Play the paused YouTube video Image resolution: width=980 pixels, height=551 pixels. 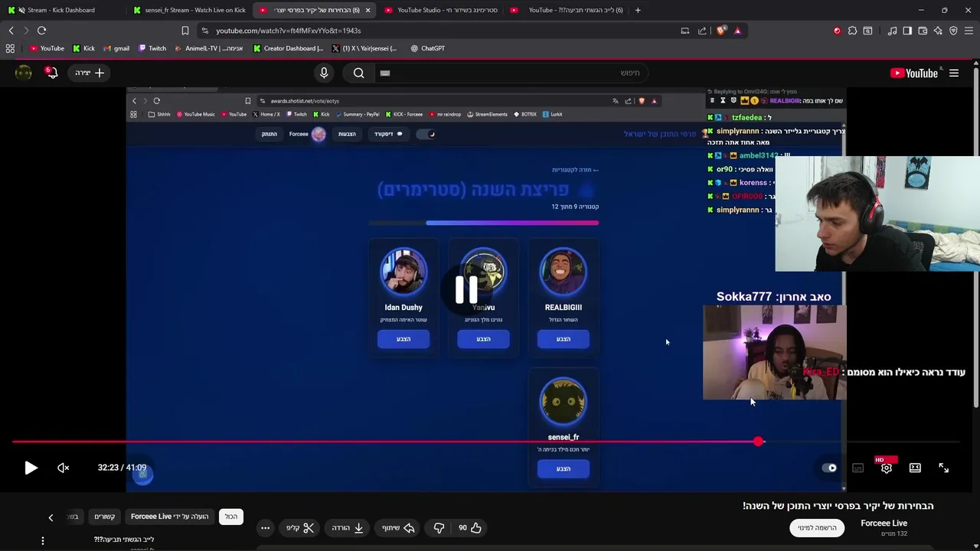[x=31, y=468]
